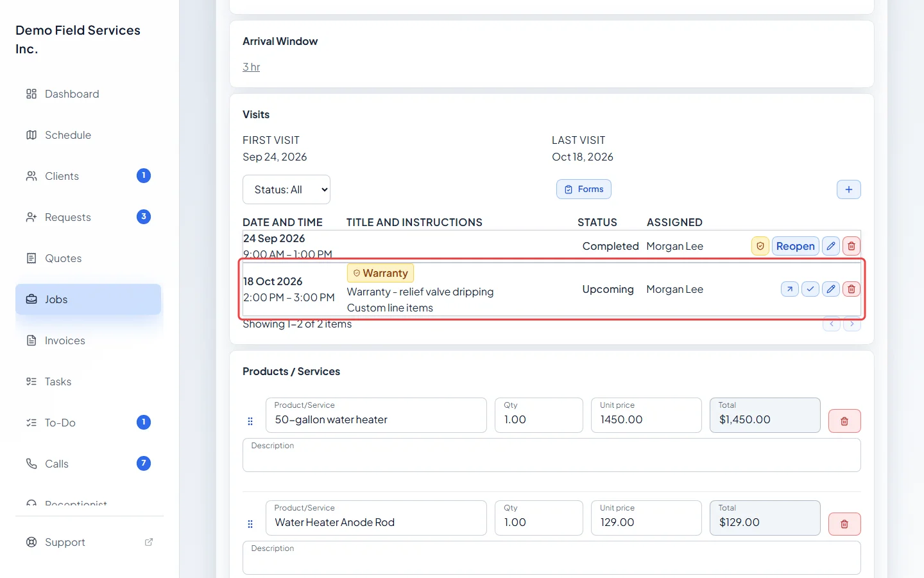Click the Water Heater Anode Rod product field
Image resolution: width=924 pixels, height=578 pixels.
coord(376,518)
